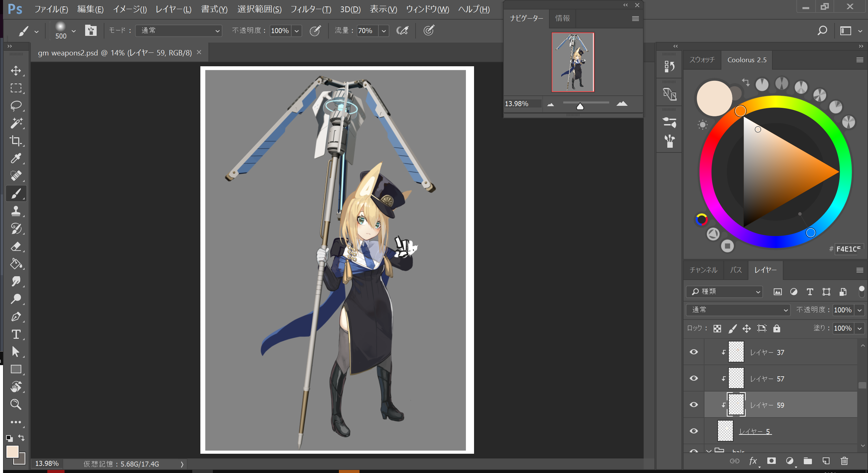Zoom out in Navigator panel
The image size is (868, 473).
(x=551, y=104)
